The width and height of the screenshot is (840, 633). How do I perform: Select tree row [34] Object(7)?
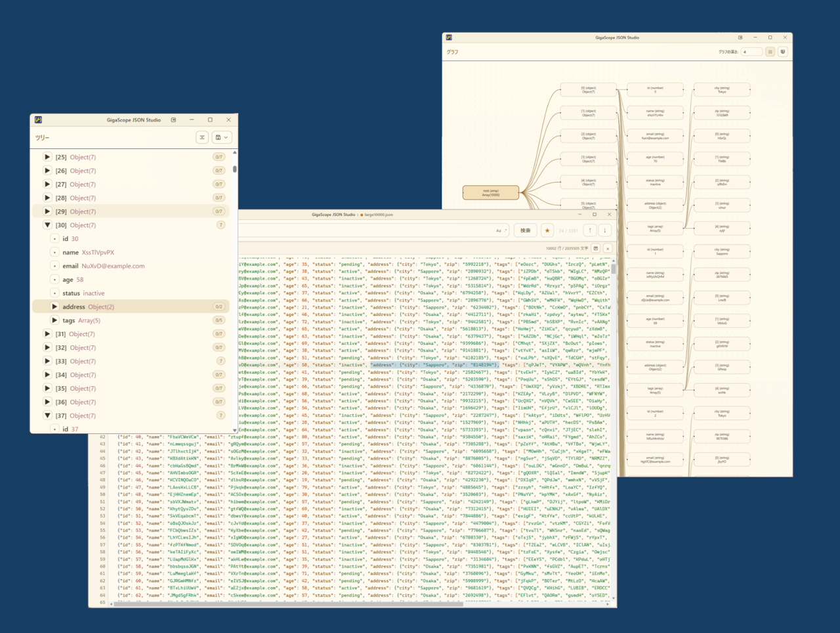point(131,375)
